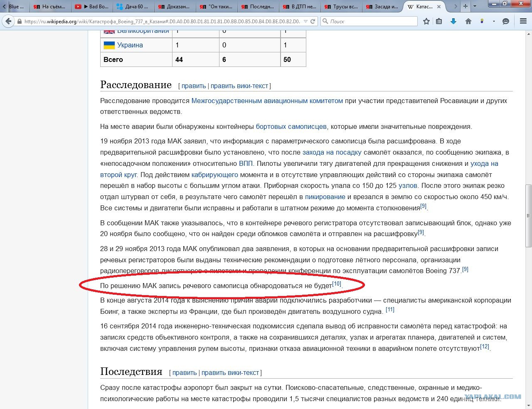Open the кабрирующего link
Viewport: 532px width, 409px height.
click(x=215, y=175)
